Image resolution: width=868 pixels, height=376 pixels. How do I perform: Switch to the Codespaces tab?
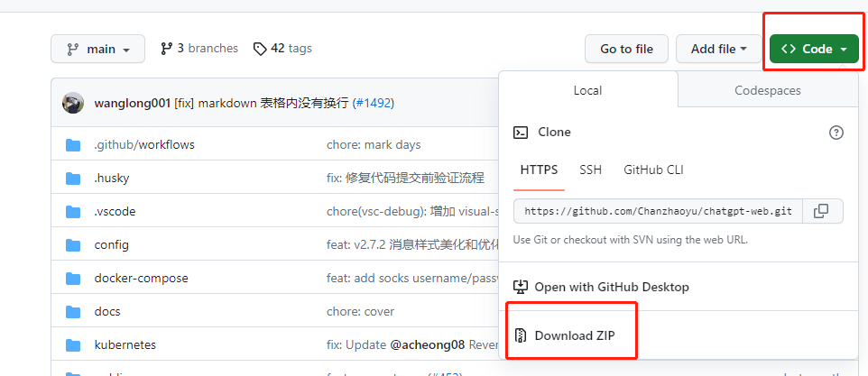coord(768,90)
